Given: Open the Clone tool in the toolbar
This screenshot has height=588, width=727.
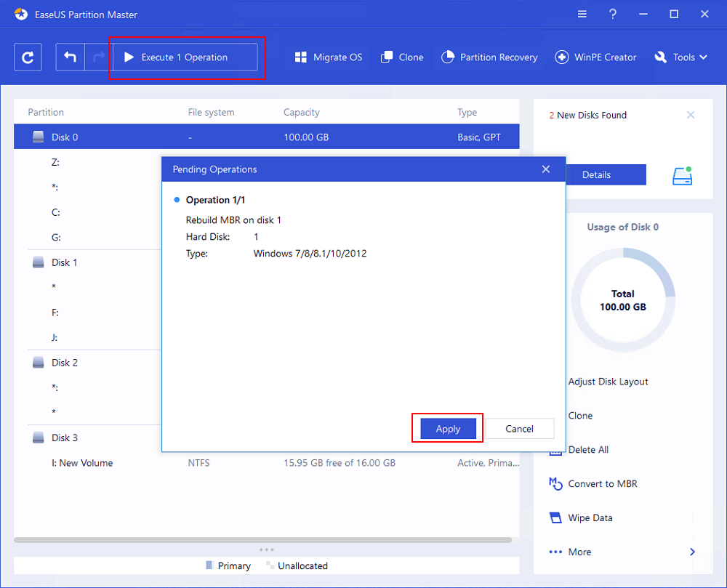Looking at the screenshot, I should 402,57.
